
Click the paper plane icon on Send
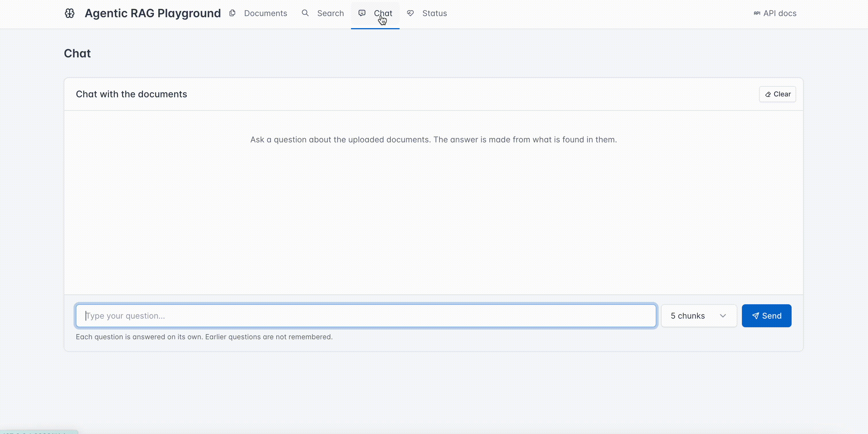click(756, 316)
